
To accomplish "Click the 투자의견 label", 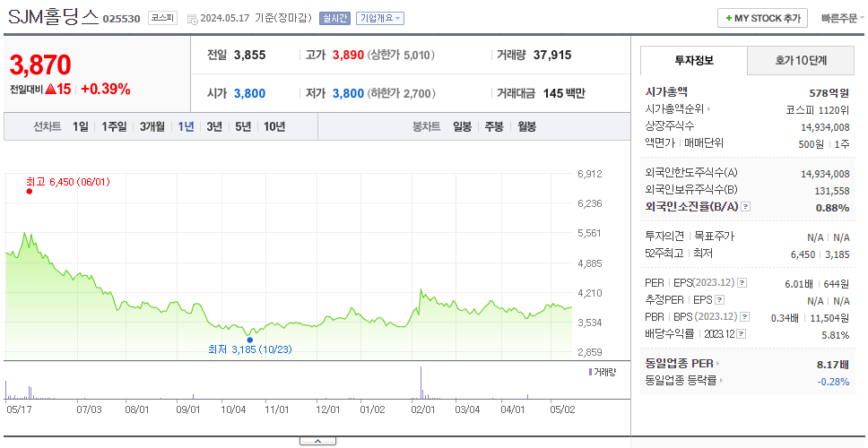I will pos(664,237).
